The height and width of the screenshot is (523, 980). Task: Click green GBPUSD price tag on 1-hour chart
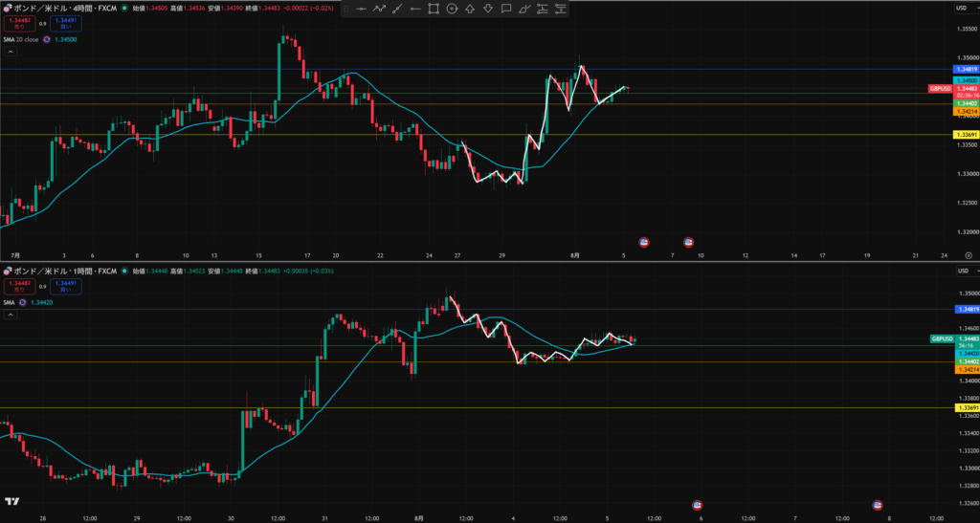(x=942, y=338)
